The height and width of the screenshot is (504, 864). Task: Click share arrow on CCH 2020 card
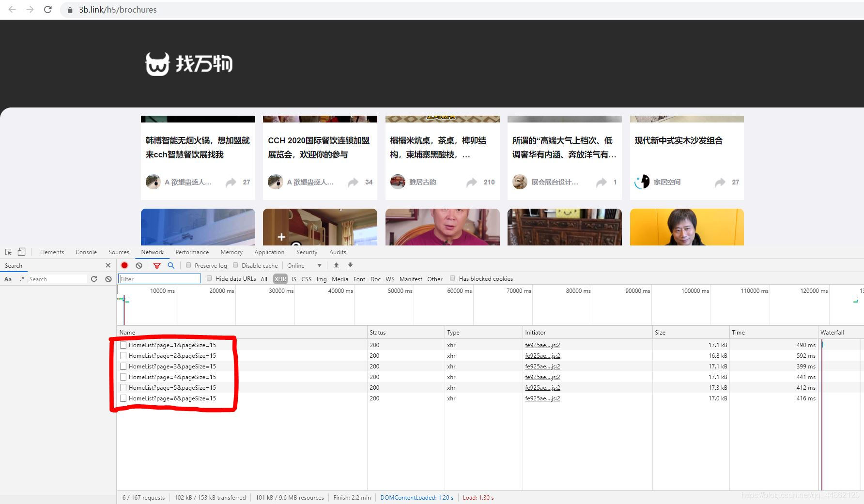353,182
